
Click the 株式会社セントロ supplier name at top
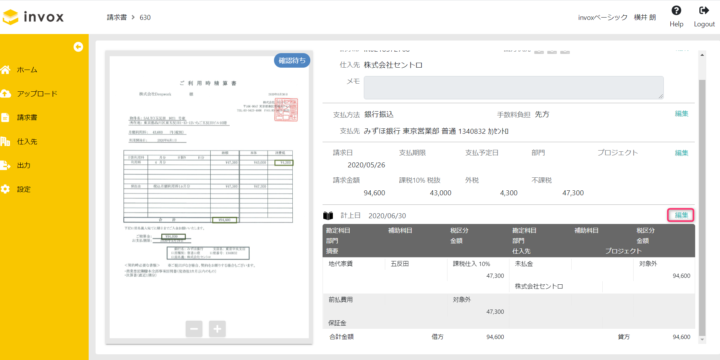(x=394, y=65)
